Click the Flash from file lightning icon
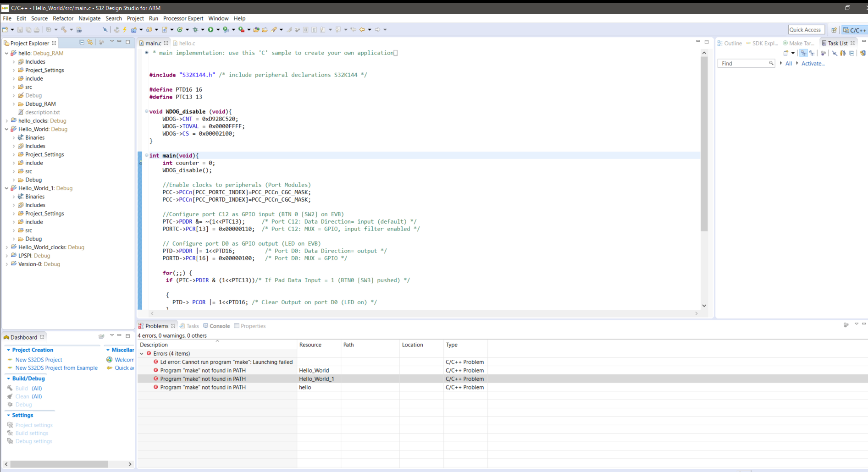The image size is (868, 472). 125,29
